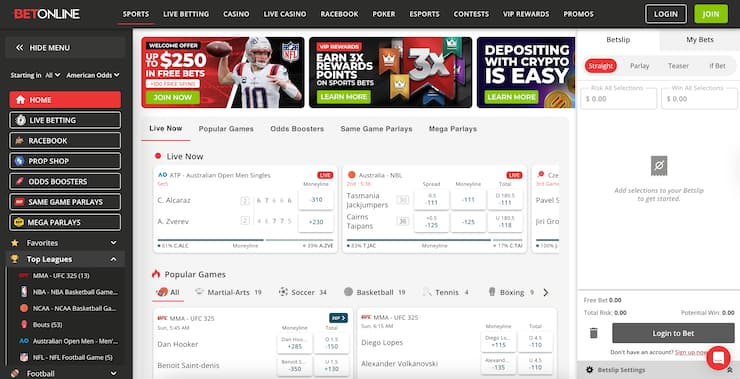Click the Football sidebar icon
The height and width of the screenshot is (379, 740).
(15, 373)
